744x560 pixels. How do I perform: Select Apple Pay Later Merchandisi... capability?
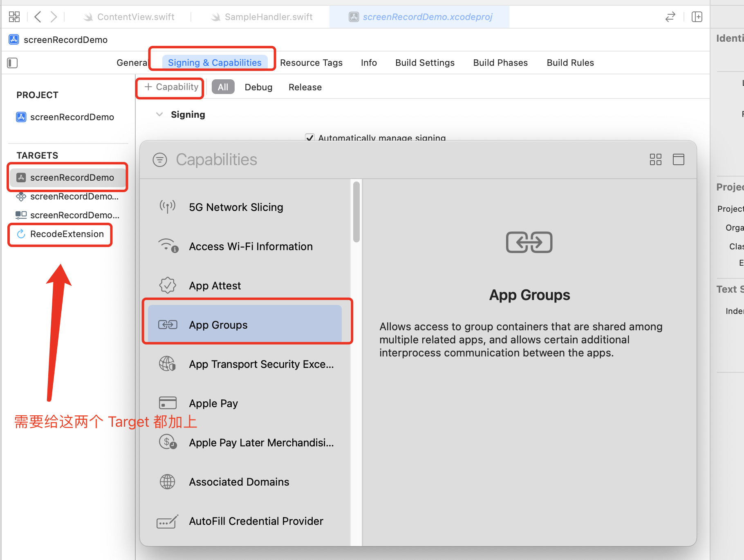tap(245, 443)
